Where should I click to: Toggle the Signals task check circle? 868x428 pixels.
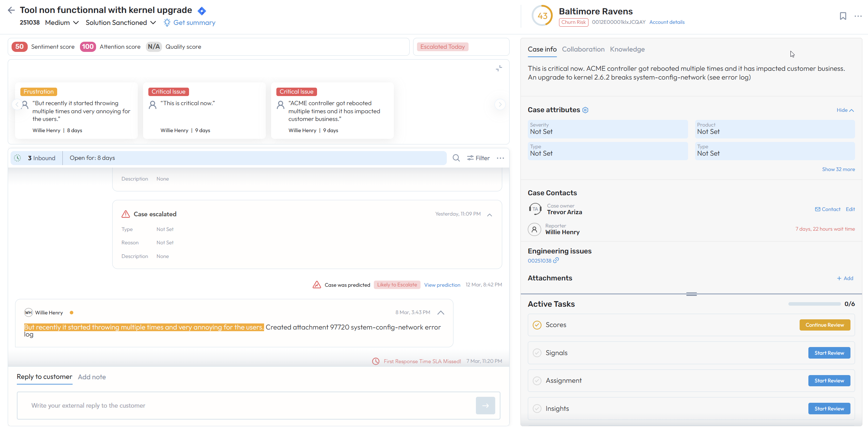(537, 353)
